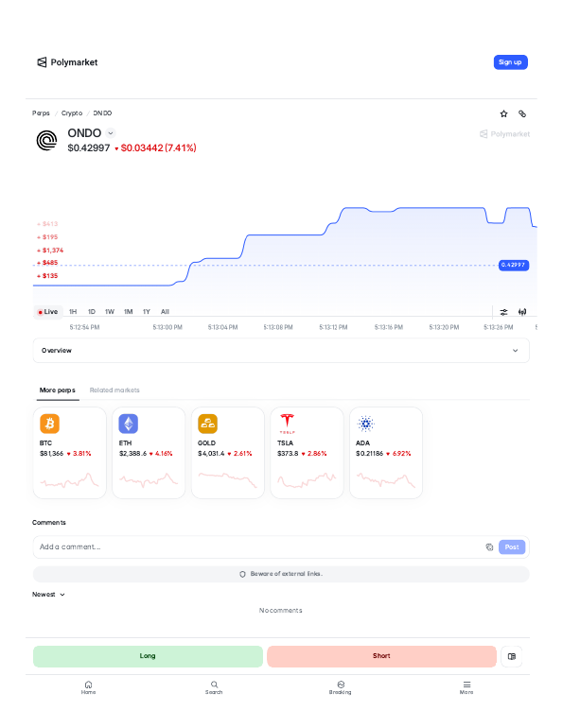Image resolution: width=563 pixels, height=728 pixels.
Task: Open the TSLA perp card sparkline
Action: [307, 480]
